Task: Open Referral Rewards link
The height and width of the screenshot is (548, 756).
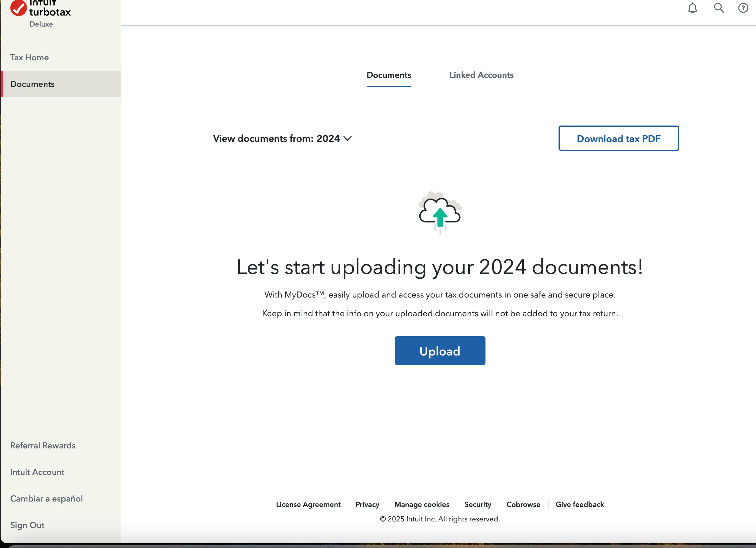Action: pos(43,445)
